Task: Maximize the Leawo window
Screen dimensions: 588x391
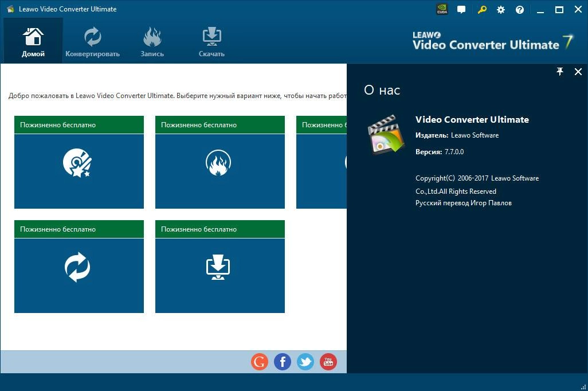Action: click(x=559, y=10)
